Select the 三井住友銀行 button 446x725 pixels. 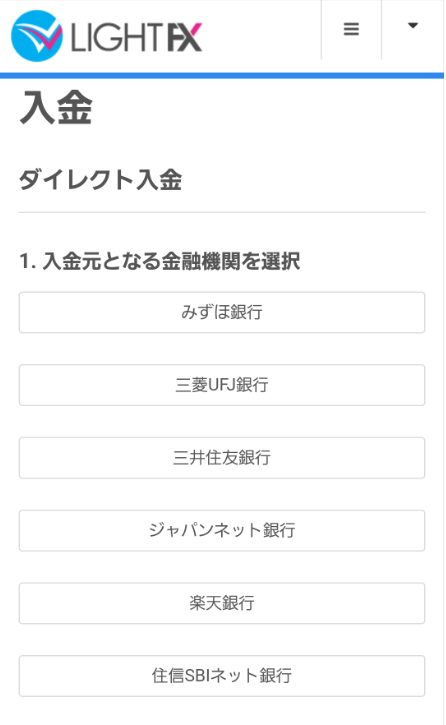click(222, 458)
